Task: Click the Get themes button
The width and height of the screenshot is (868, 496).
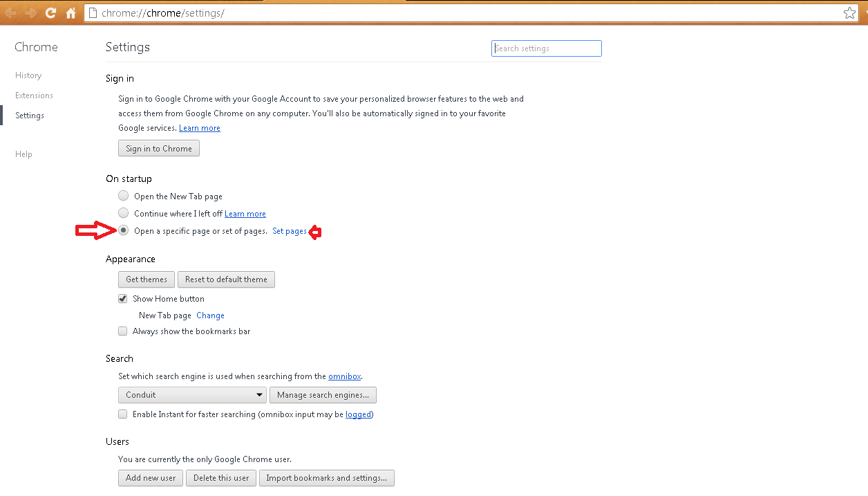Action: pyautogui.click(x=147, y=279)
